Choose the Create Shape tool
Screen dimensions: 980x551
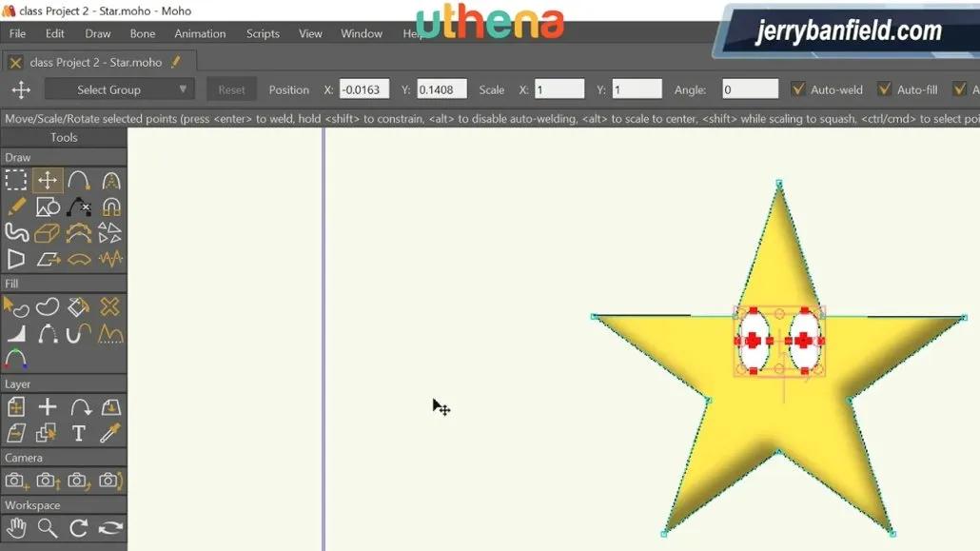(48, 306)
